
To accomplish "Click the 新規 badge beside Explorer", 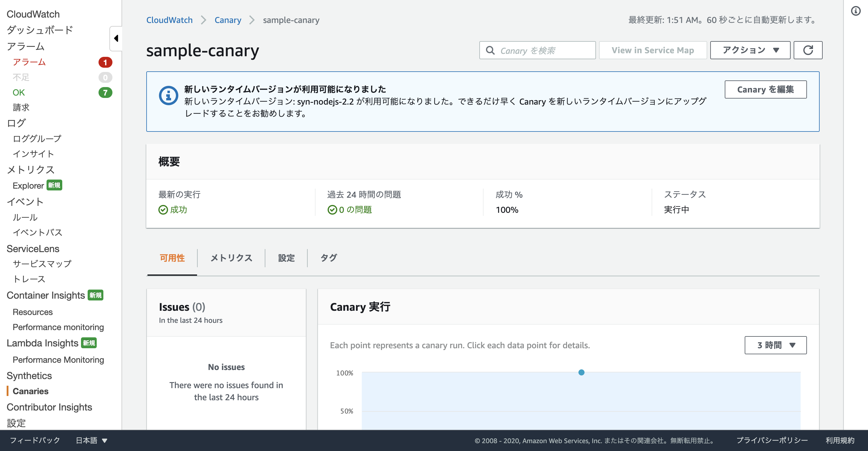I will 54,185.
